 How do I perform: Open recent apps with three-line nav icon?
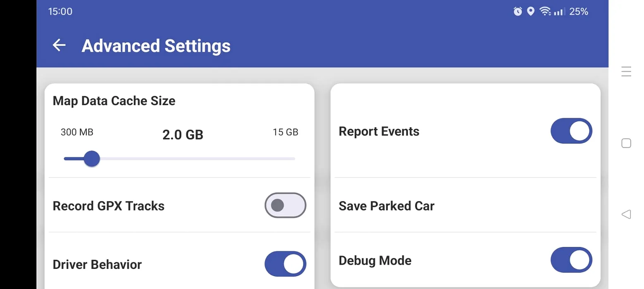pyautogui.click(x=626, y=71)
